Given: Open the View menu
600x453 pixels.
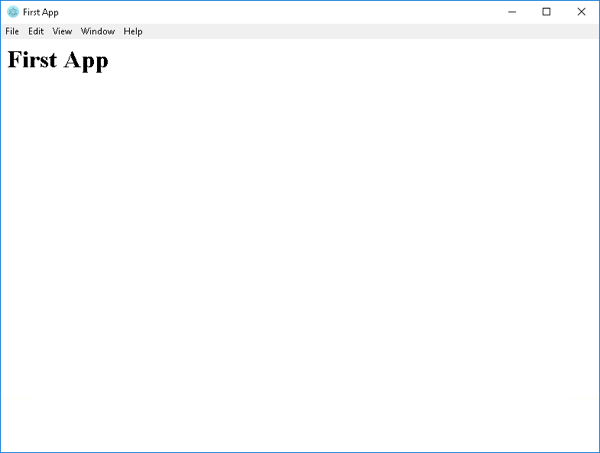Looking at the screenshot, I should point(62,31).
